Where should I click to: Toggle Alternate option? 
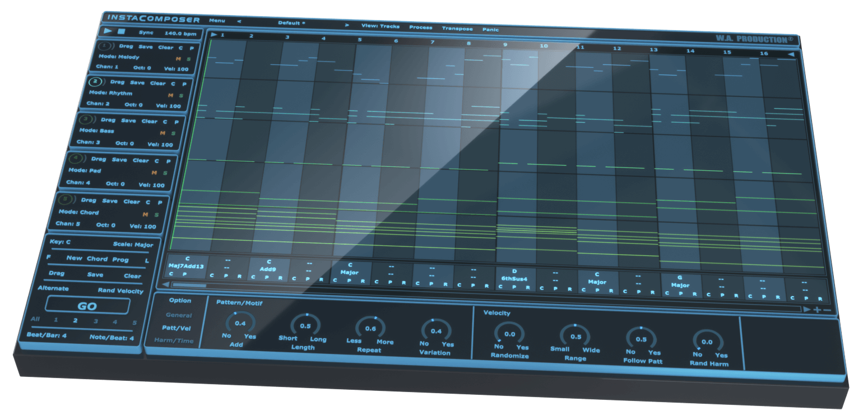(53, 288)
